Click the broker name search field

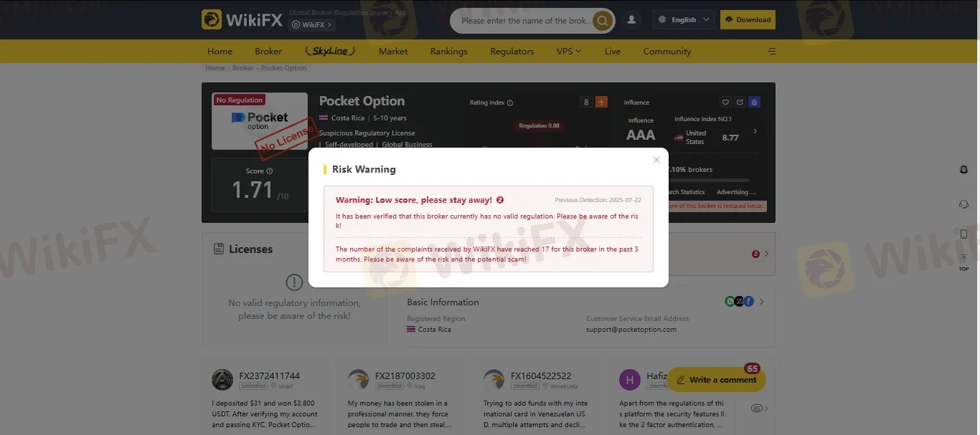[526, 21]
